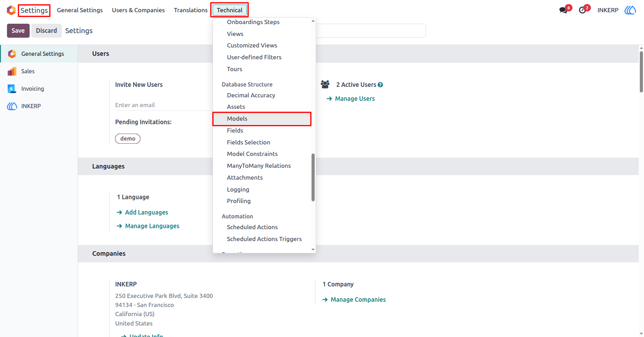Click the INKERP user avatar logo
The width and height of the screenshot is (644, 337).
point(630,10)
